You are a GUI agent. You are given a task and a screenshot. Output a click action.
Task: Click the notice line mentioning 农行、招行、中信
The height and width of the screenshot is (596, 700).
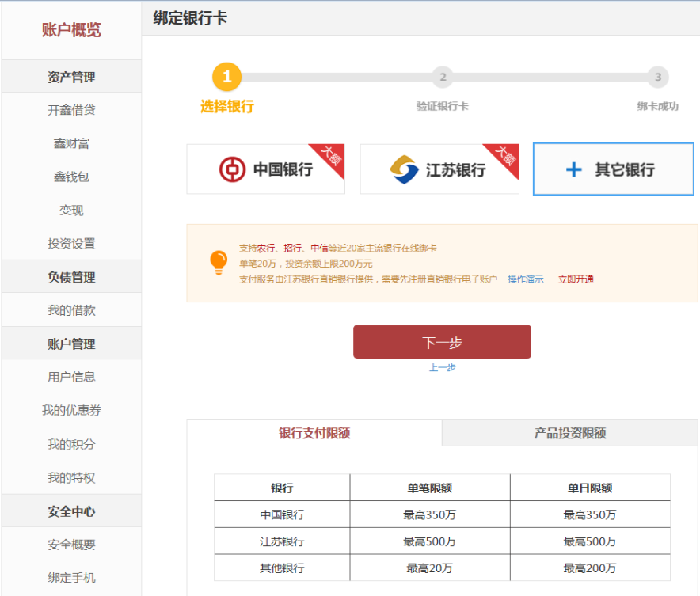point(338,248)
